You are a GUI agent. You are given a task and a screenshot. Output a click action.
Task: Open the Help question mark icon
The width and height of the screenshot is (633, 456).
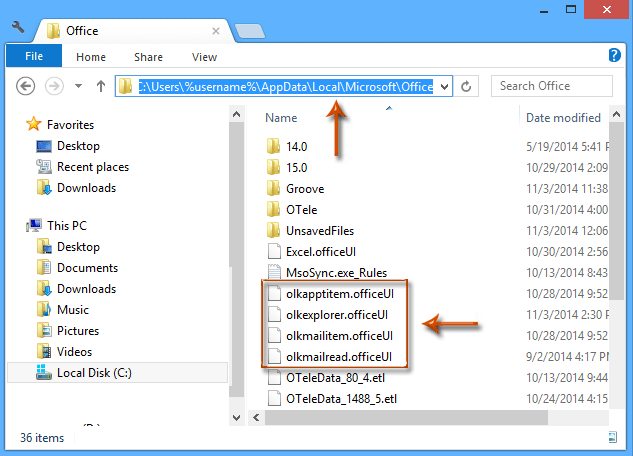[614, 55]
